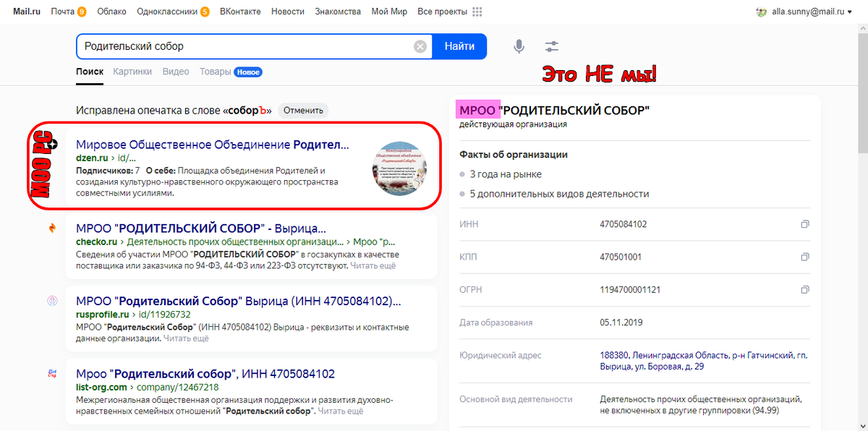Click the label Основной вид деятельности

click(516, 399)
